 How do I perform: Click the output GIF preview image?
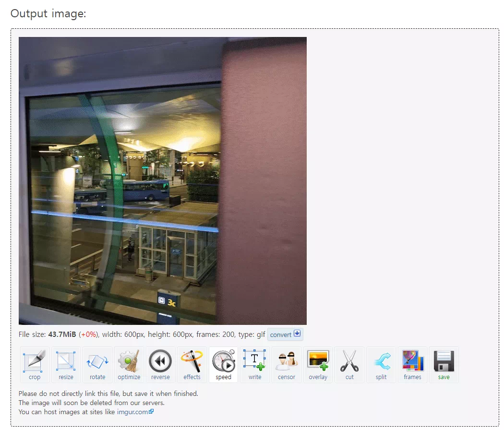coord(163,180)
